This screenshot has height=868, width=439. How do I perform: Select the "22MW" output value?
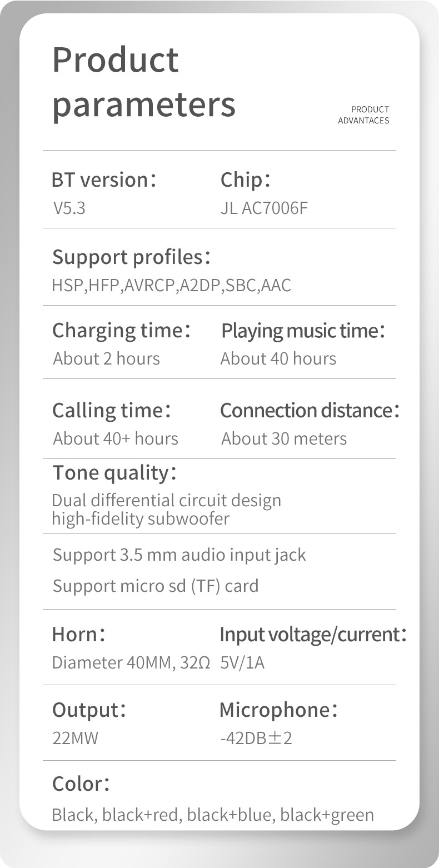75,738
